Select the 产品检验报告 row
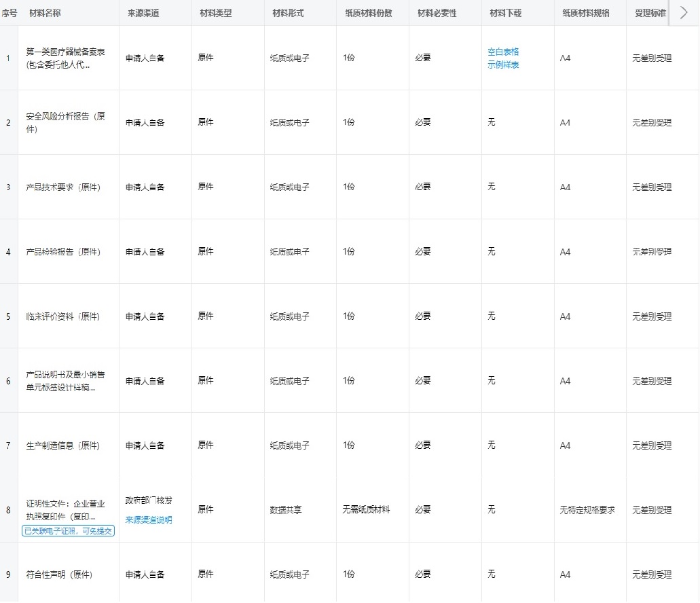 pyautogui.click(x=272, y=251)
